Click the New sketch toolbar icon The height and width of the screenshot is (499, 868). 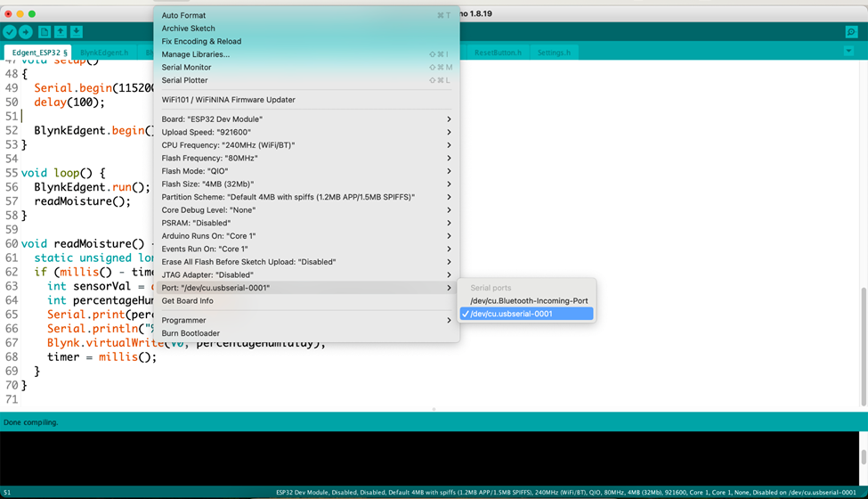pos(45,32)
